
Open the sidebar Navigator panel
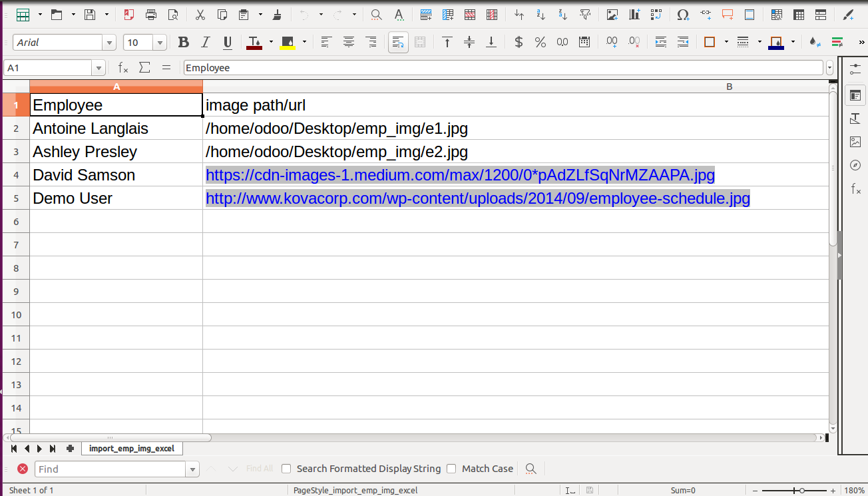click(x=855, y=165)
